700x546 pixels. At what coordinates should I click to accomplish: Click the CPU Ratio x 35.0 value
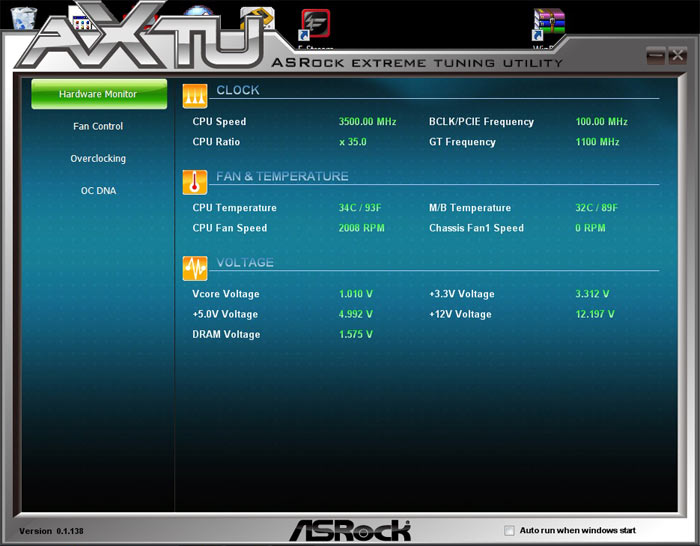(353, 142)
